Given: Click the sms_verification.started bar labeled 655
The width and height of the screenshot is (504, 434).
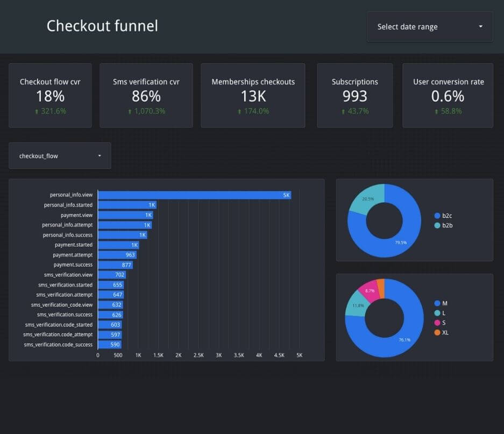Looking at the screenshot, I should click(x=111, y=285).
